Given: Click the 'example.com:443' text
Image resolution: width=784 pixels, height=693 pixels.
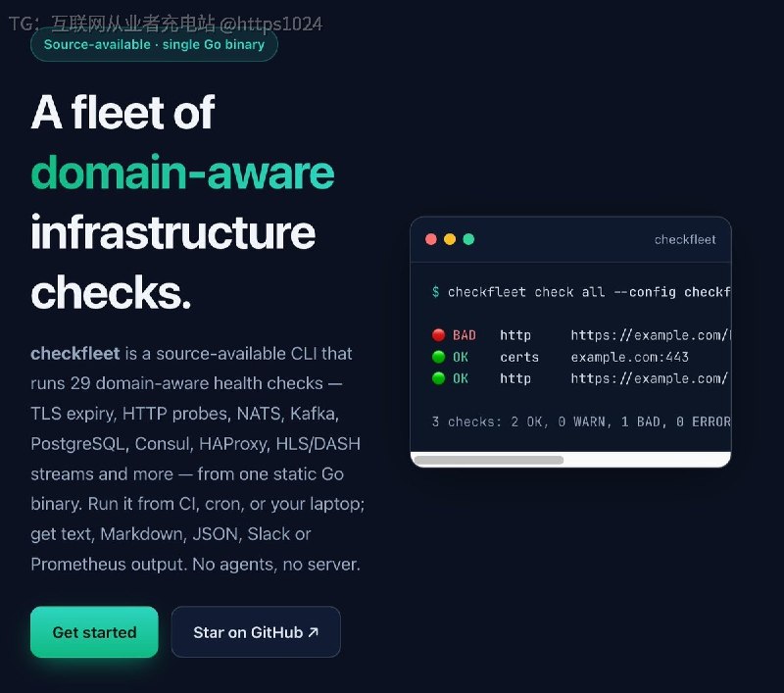Looking at the screenshot, I should coord(629,357).
